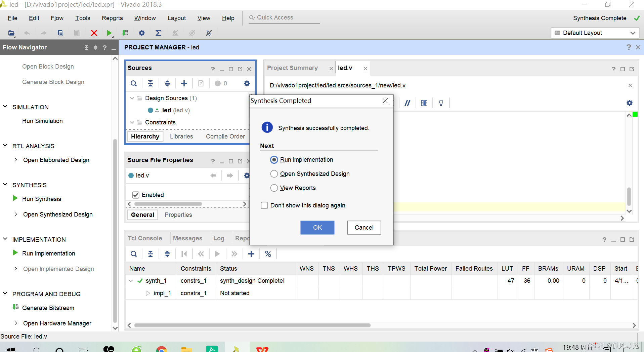644x352 pixels.
Task: Click the Source File Properties horizontal scrollbar
Action: (x=168, y=204)
